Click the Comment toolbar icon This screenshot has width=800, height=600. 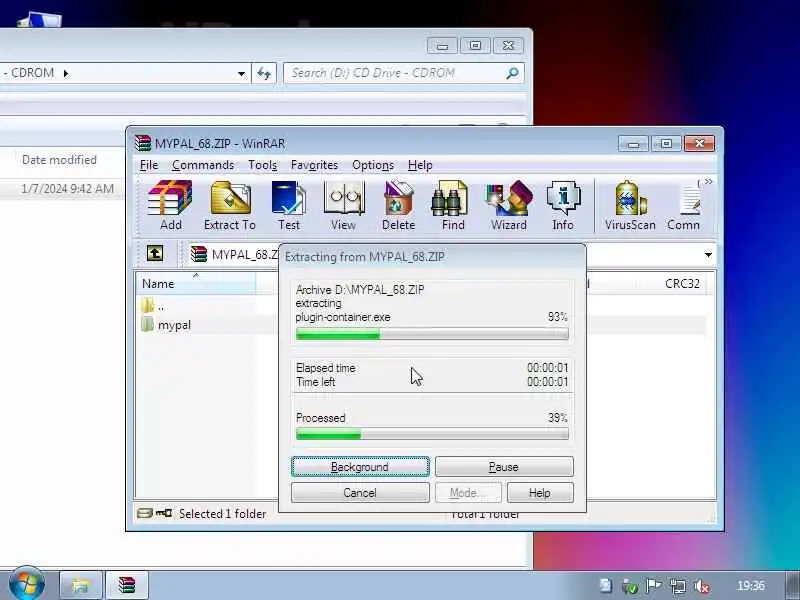click(x=684, y=205)
